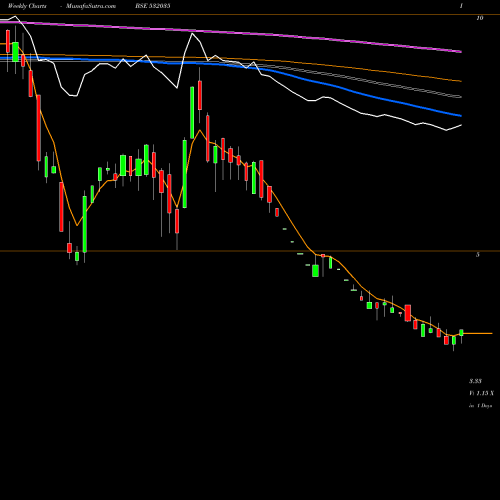Click the white indicator line peak near center

click(192, 34)
